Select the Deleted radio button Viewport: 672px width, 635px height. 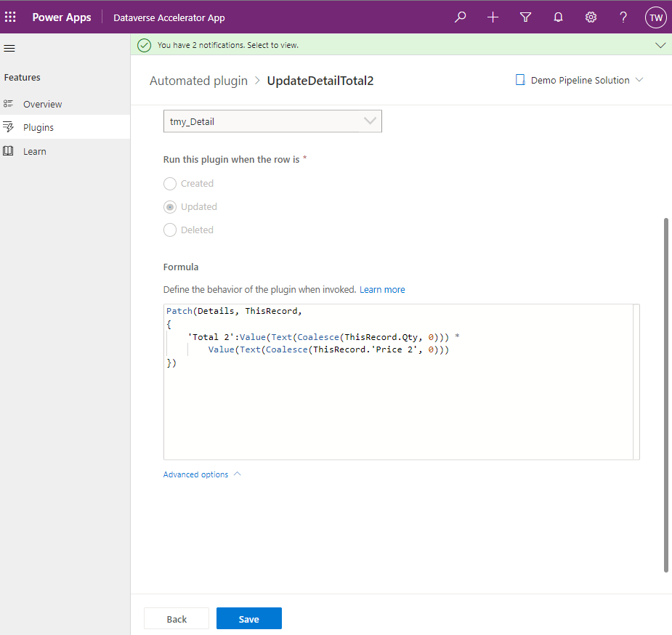click(x=170, y=230)
